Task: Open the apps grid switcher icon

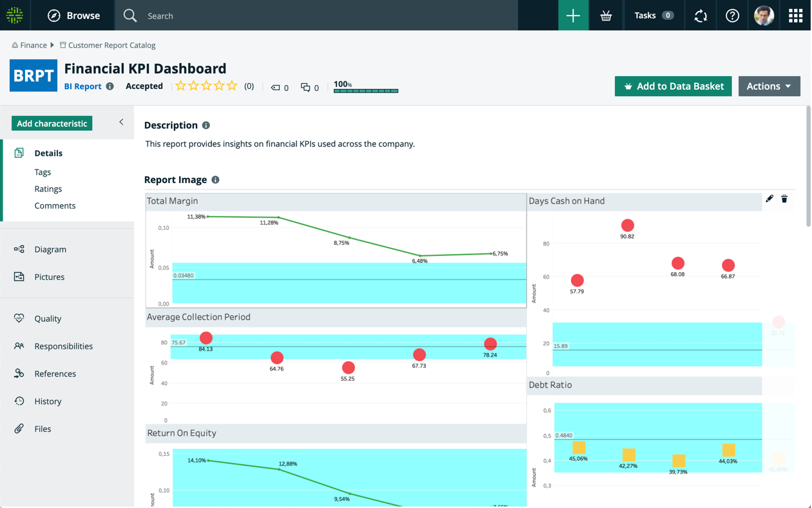Action: click(796, 15)
